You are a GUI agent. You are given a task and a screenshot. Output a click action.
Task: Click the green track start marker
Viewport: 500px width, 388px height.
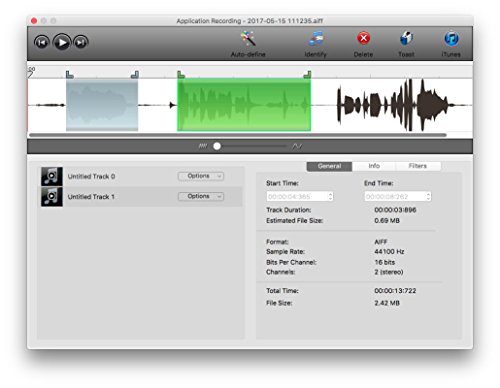(181, 75)
